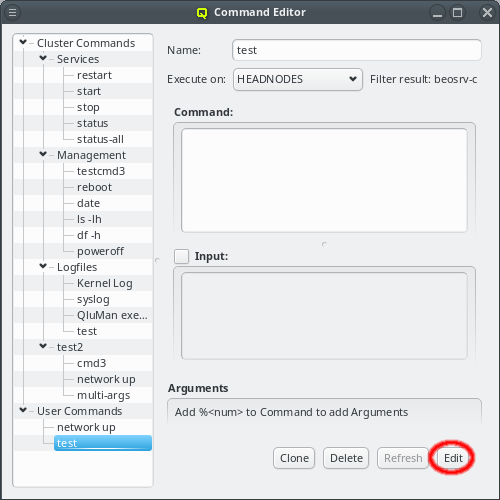The height and width of the screenshot is (500, 500).
Task: Collapse the Management group arrow
Action: 43,154
